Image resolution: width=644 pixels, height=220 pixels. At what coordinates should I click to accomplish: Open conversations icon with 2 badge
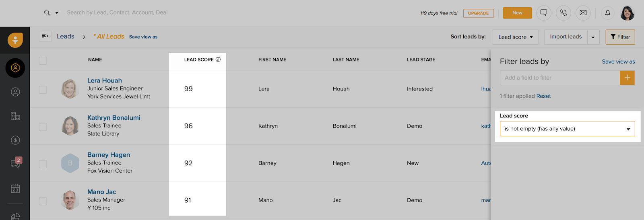click(16, 163)
